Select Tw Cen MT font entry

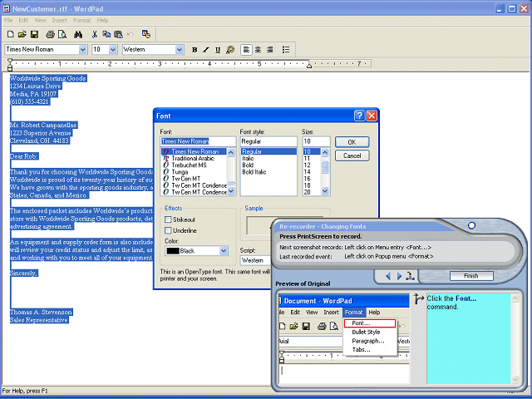[186, 179]
